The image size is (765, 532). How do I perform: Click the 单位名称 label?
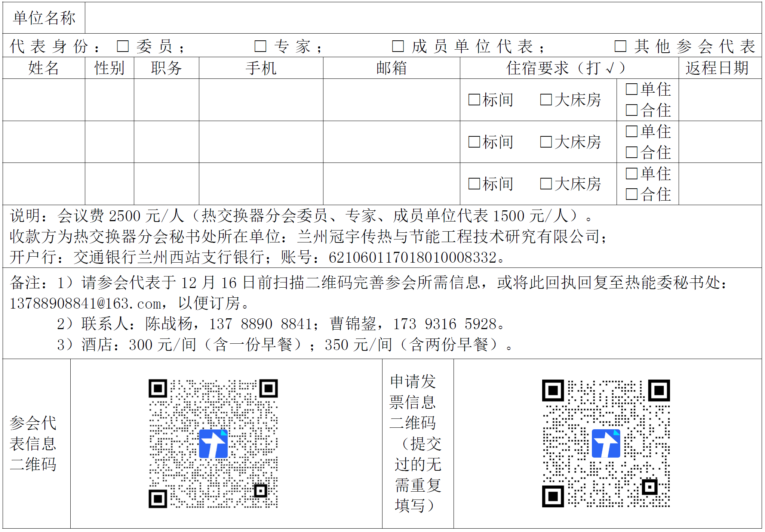tap(44, 18)
